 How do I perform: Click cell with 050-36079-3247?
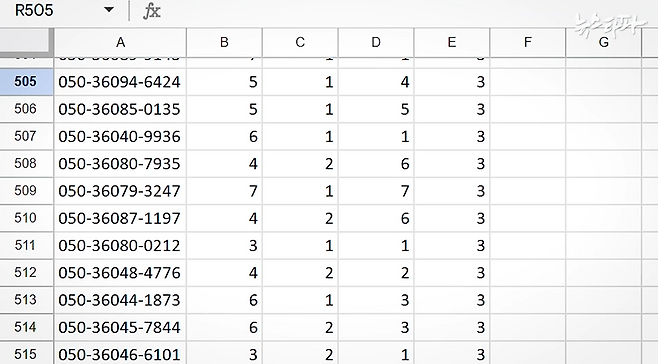[x=120, y=191]
